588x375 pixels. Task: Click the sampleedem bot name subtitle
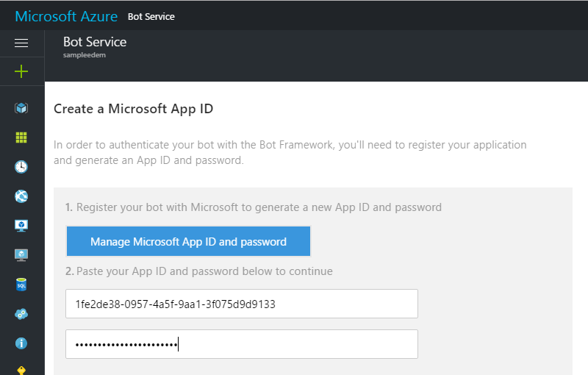tap(85, 55)
